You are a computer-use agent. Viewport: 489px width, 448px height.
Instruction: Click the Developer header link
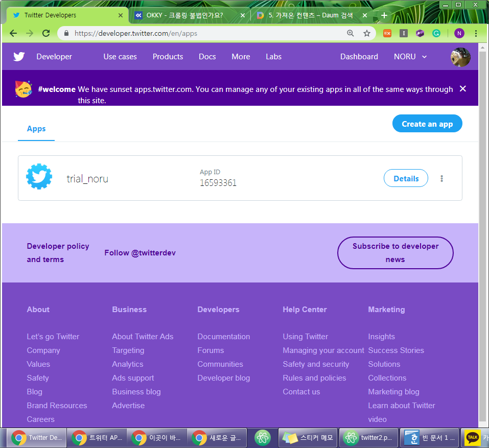(54, 57)
